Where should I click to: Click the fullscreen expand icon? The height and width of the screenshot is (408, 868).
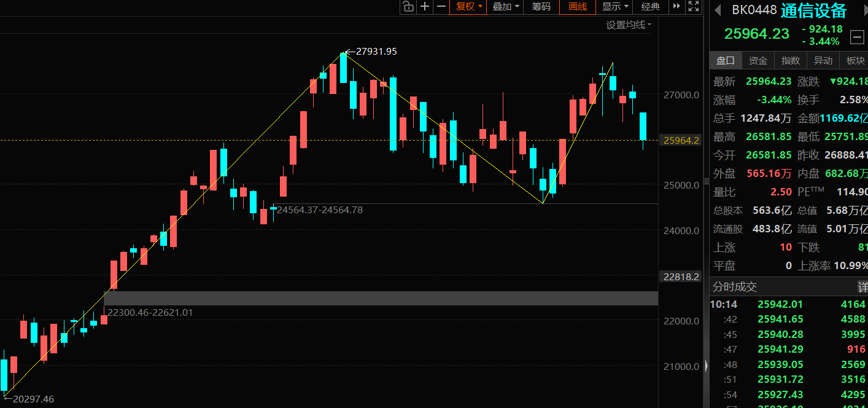[x=693, y=7]
